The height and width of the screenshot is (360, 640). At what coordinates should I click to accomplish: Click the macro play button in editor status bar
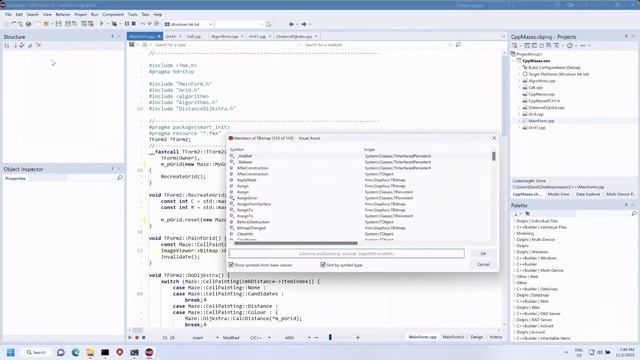130,338
